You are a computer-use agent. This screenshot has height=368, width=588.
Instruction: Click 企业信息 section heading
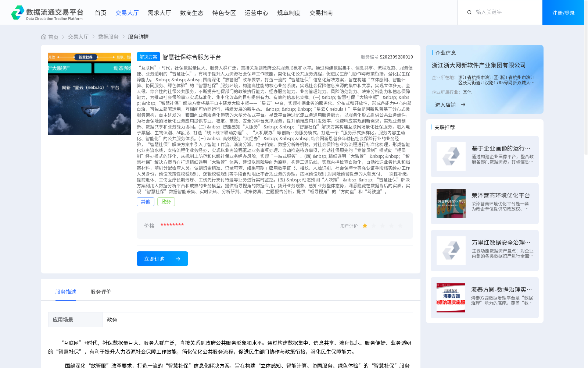tap(446, 53)
